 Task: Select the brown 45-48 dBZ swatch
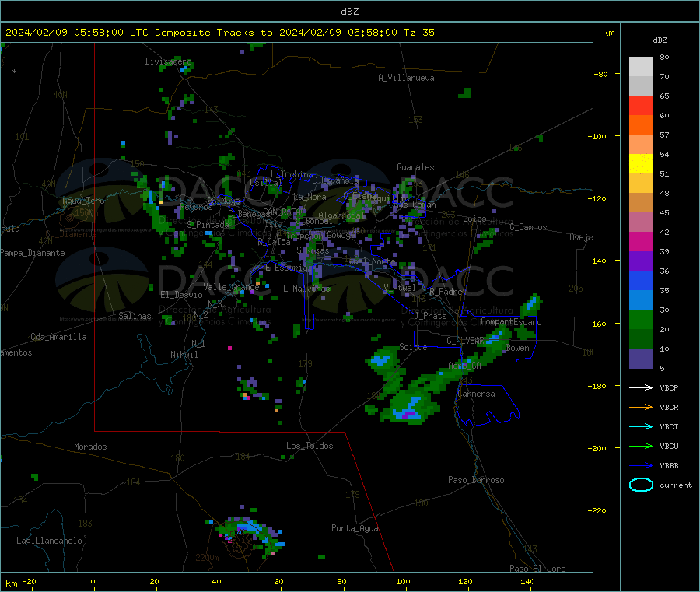(641, 203)
